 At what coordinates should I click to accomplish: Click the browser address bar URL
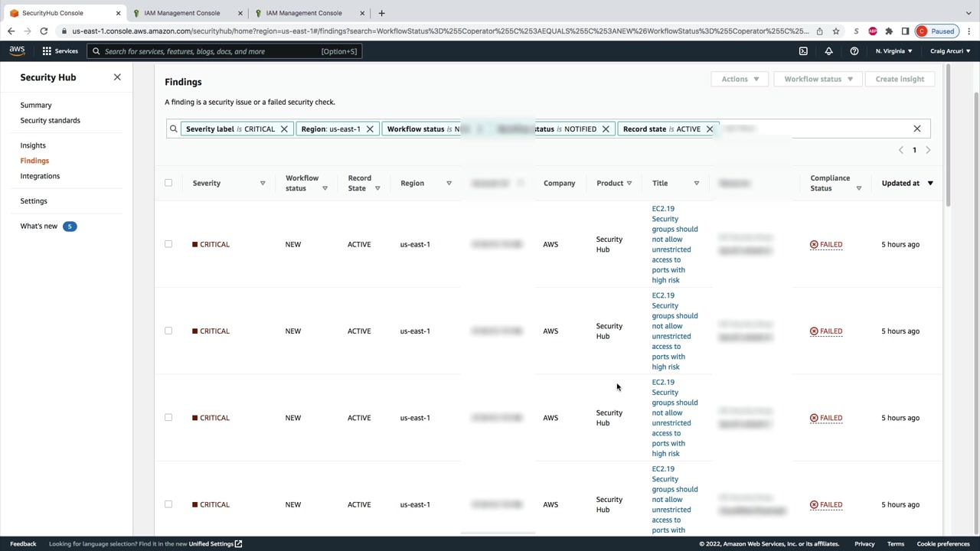pos(440,31)
